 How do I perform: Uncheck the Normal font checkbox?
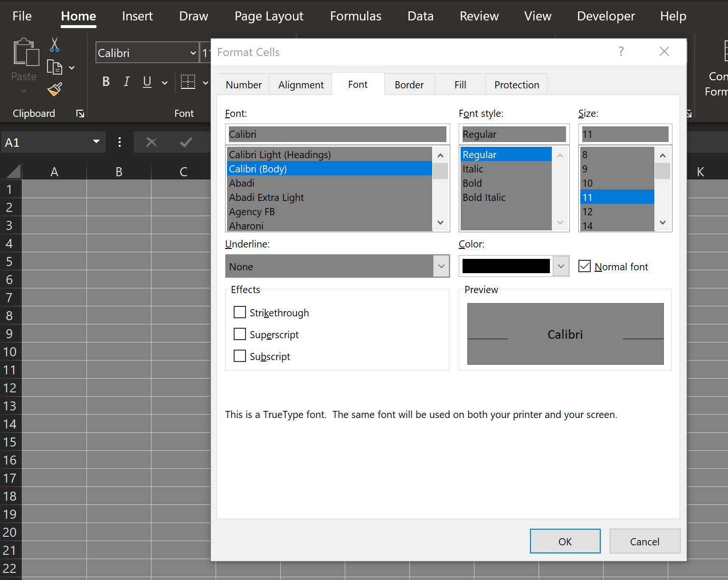pos(585,266)
